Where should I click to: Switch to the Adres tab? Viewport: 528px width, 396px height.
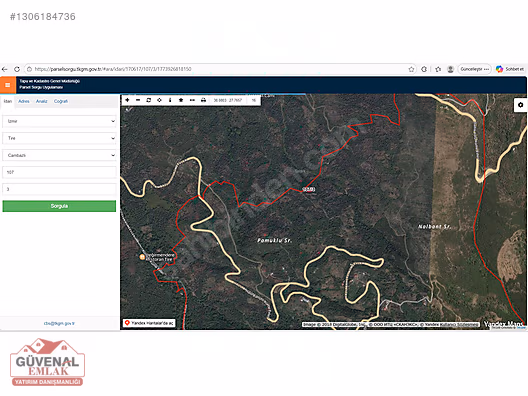click(x=24, y=101)
